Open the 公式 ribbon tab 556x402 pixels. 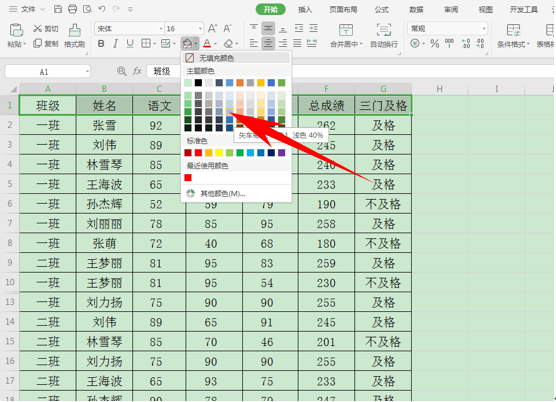click(x=382, y=10)
